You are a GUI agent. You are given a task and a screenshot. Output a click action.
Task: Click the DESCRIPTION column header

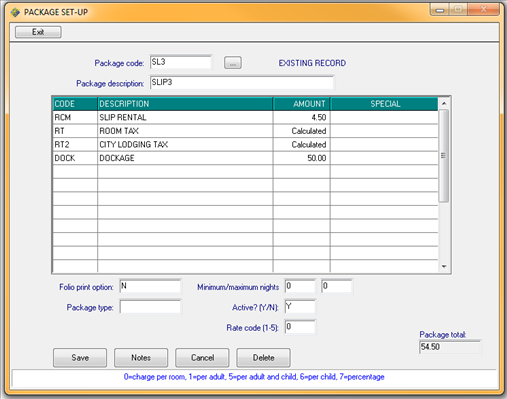point(185,104)
